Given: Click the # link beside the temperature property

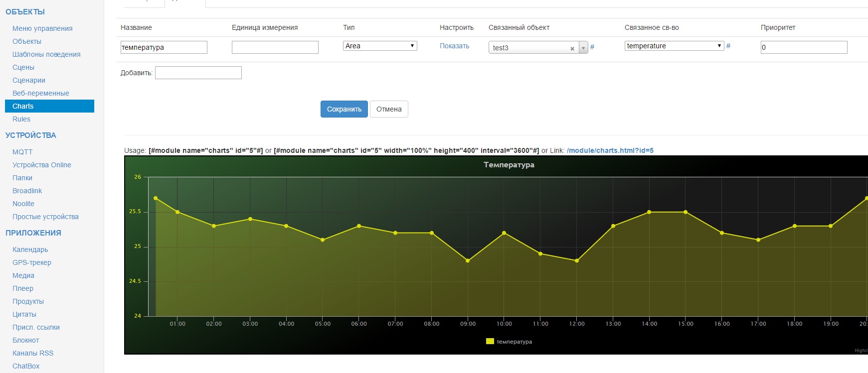Looking at the screenshot, I should 728,46.
